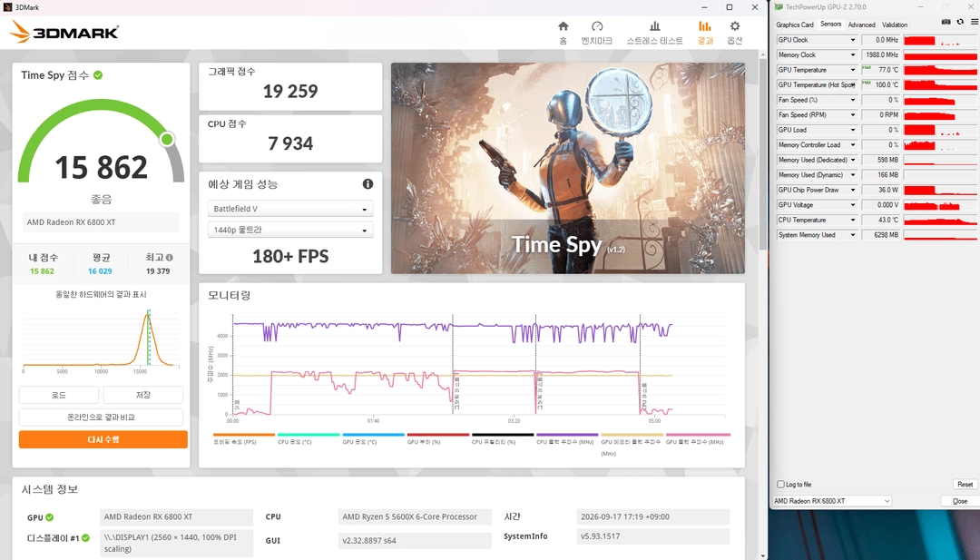Click the 로드 (Load) button
The image size is (980, 560).
pos(59,395)
